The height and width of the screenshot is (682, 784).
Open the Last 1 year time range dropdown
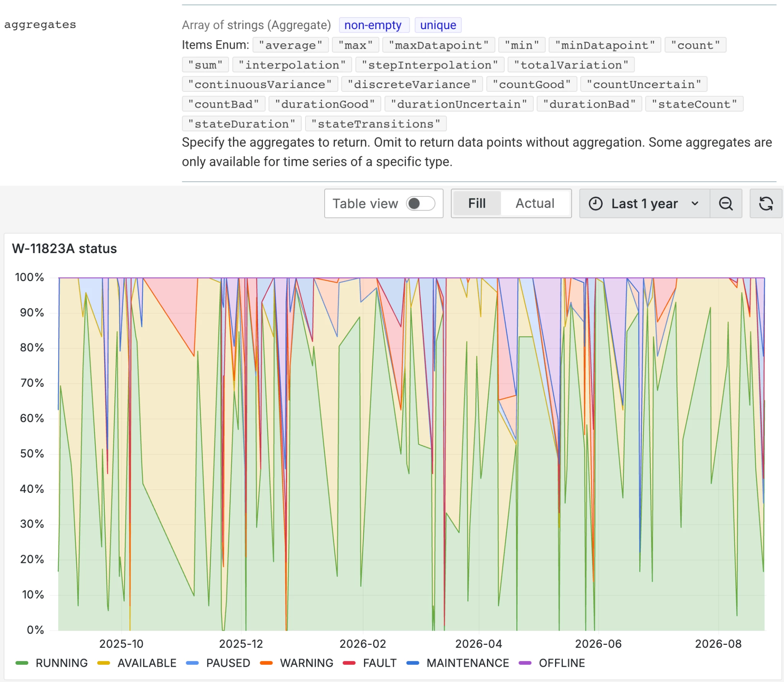pyautogui.click(x=645, y=204)
